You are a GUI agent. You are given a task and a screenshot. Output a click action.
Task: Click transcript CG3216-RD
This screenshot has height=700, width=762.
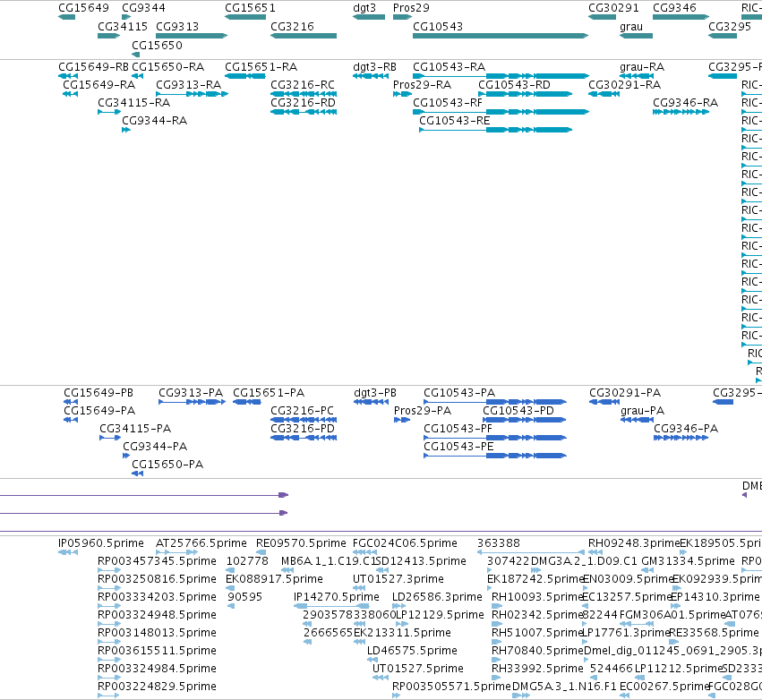[304, 112]
